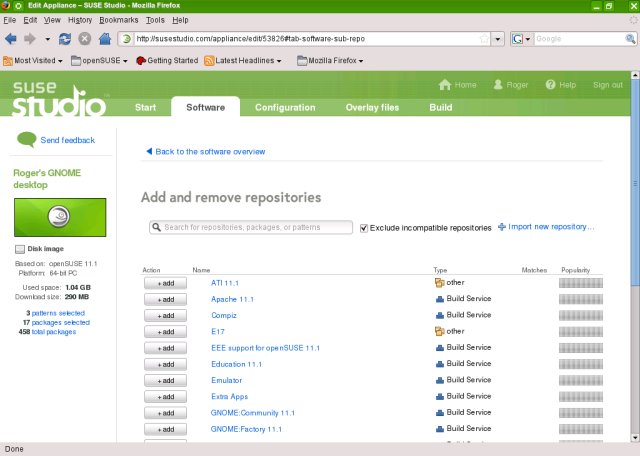Open Help via the question mark icon
Image resolution: width=640 pixels, height=456 pixels.
549,85
